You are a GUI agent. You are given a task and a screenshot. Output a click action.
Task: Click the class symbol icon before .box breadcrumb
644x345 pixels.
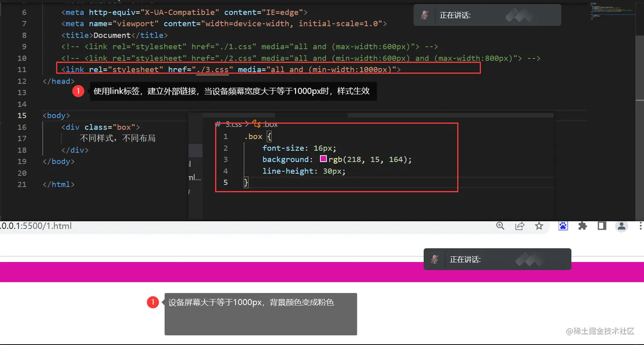[x=257, y=124]
